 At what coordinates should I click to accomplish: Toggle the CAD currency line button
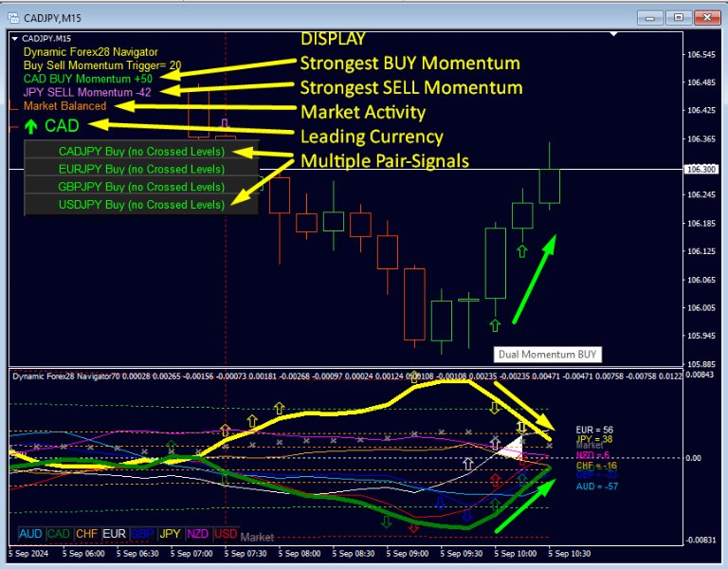click(59, 534)
